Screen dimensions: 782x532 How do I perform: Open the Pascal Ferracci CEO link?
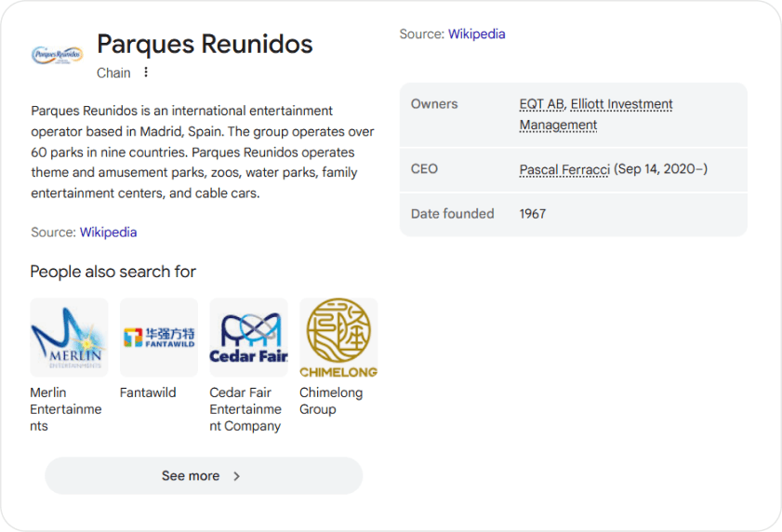(x=564, y=169)
